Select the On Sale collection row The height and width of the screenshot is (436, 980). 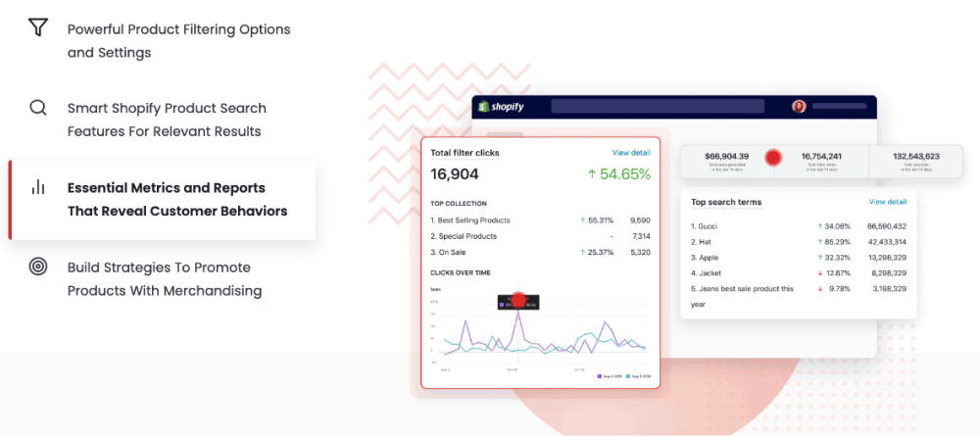click(541, 253)
